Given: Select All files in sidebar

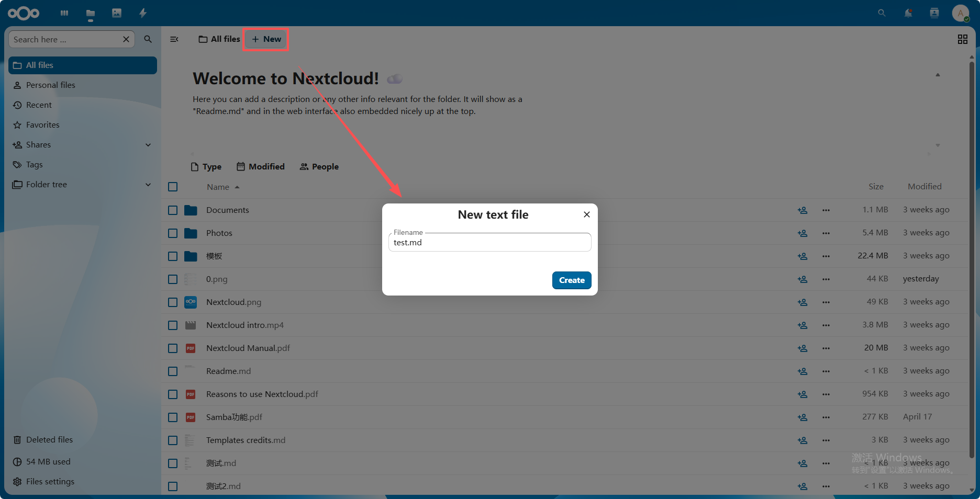Looking at the screenshot, I should (x=83, y=65).
